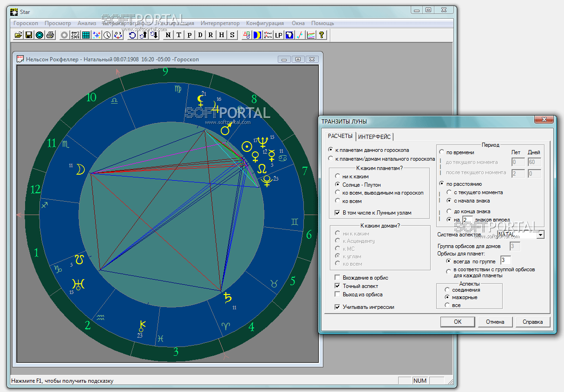Screen dimensions: 564x392
Task: Open the 'Конфигурация' menu
Action: pyautogui.click(x=265, y=23)
